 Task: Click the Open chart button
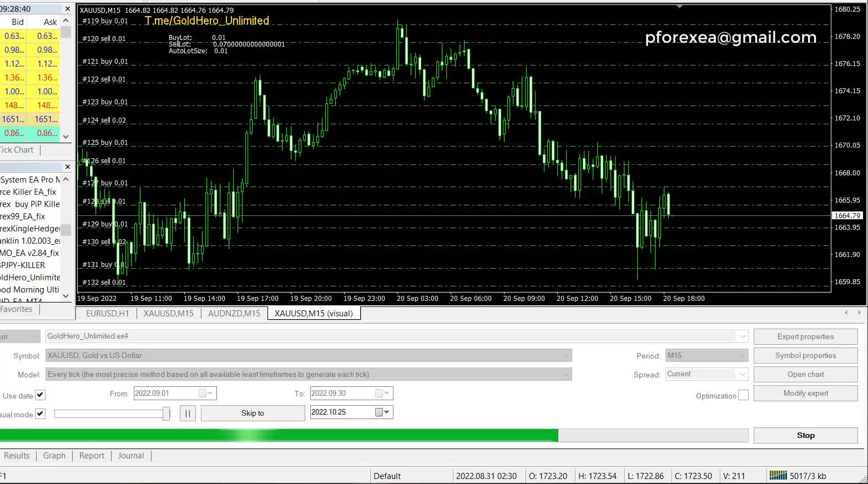[x=805, y=374]
